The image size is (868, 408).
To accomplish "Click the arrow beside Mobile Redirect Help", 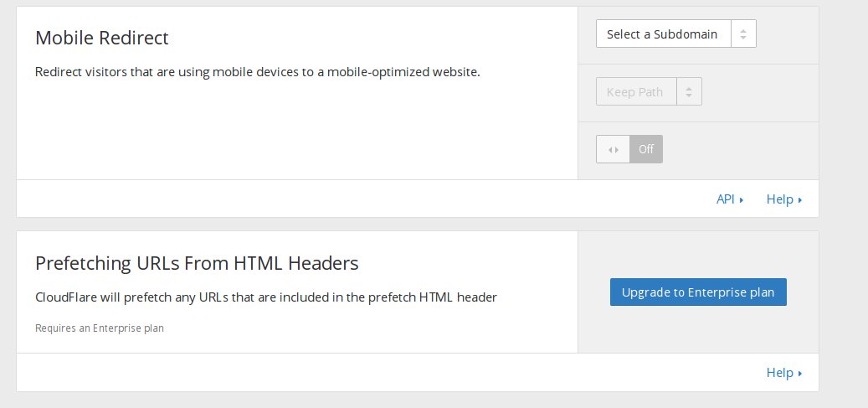I will 800,200.
